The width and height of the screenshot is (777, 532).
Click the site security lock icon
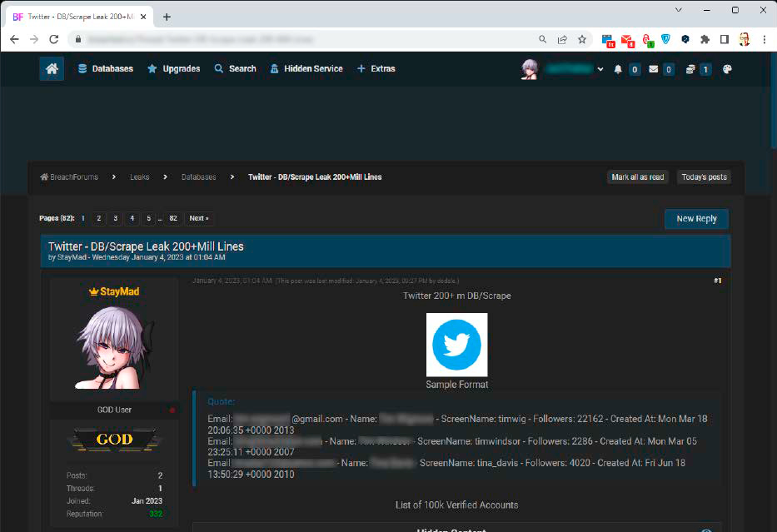[77, 39]
